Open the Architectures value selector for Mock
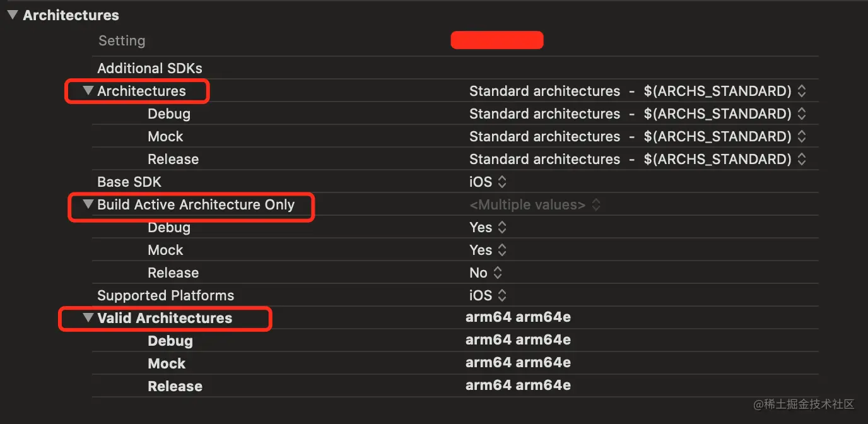868x424 pixels. [802, 136]
